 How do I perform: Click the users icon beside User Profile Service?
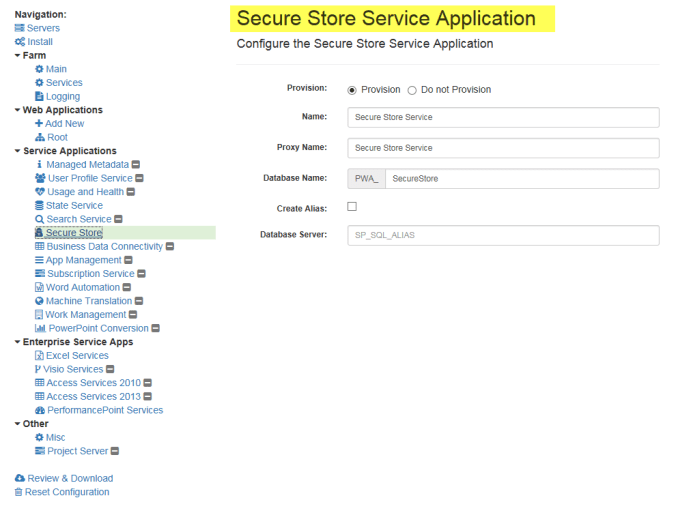(x=40, y=178)
